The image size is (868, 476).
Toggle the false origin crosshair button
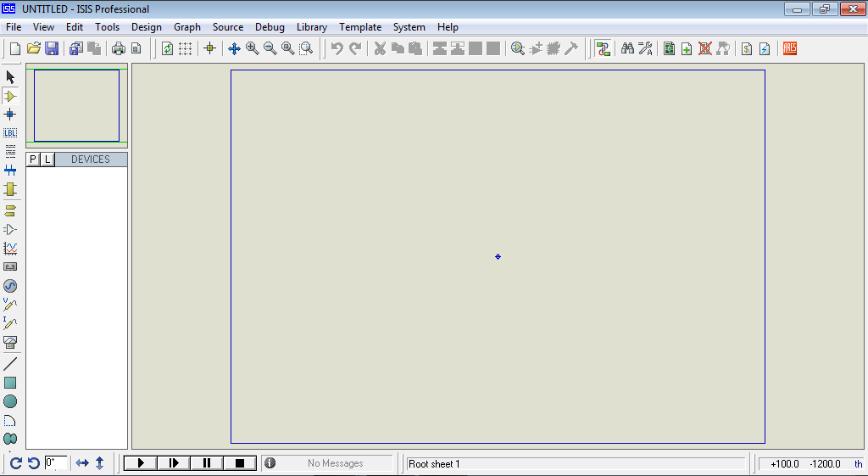210,48
